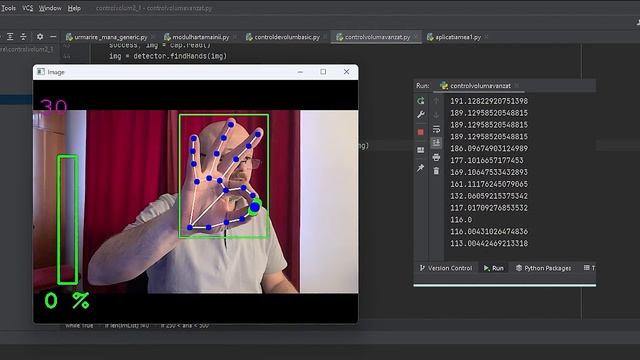This screenshot has height=360, width=640.
Task: Open the Tools menu
Action: [x=8, y=8]
